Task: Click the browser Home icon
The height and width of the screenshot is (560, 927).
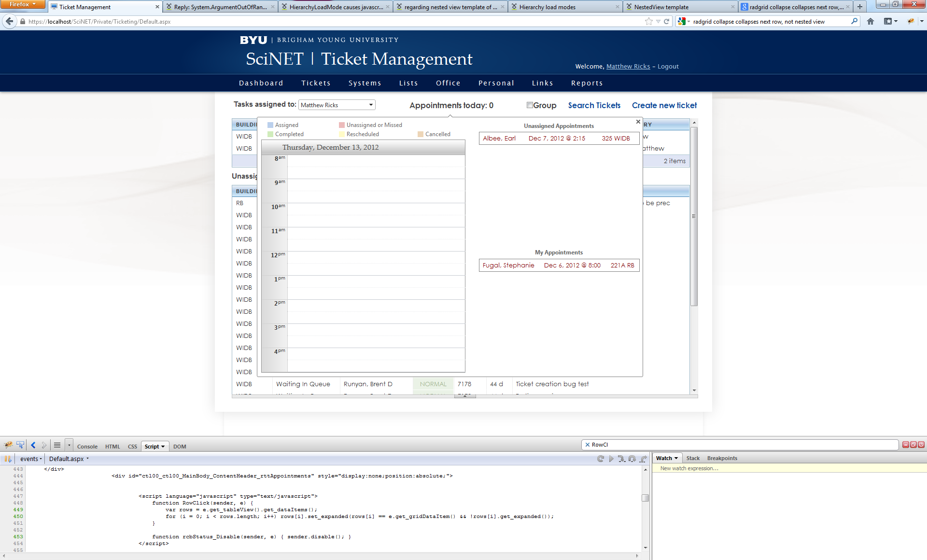Action: [x=871, y=21]
